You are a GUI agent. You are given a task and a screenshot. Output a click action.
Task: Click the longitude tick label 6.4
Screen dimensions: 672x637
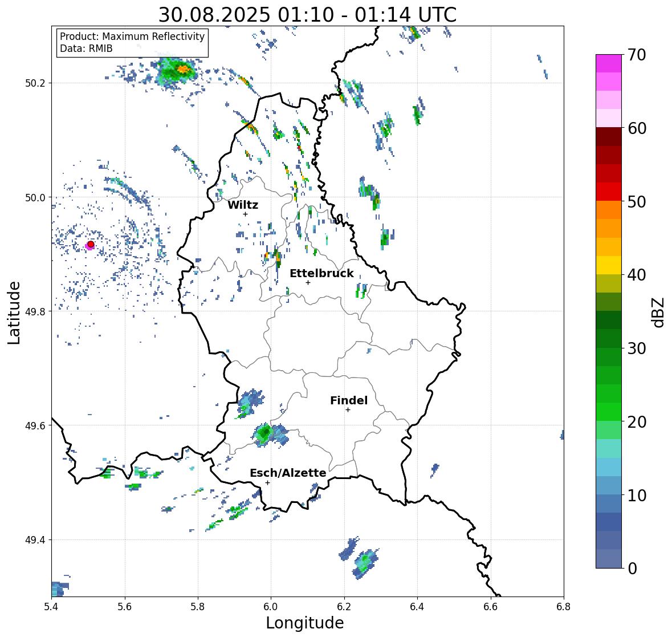click(417, 607)
